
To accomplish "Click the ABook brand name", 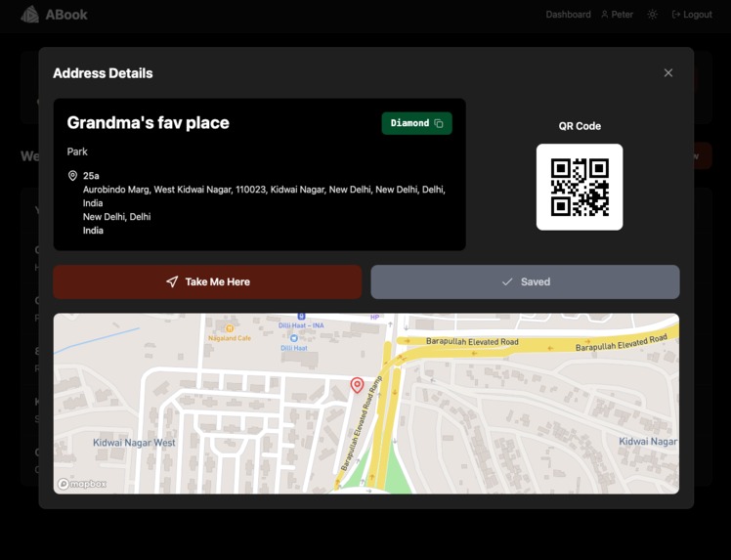I will click(66, 15).
